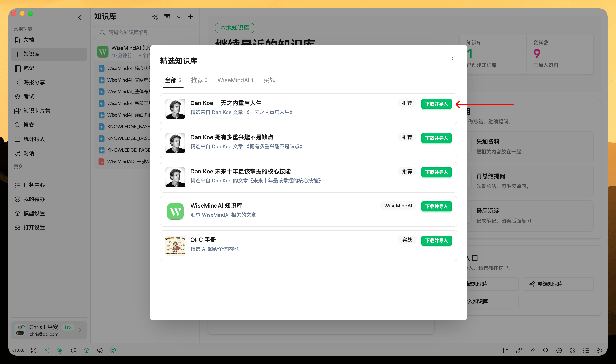616x364 pixels.
Task: Open the import download icon in 知识库 toolbar
Action: (x=179, y=16)
